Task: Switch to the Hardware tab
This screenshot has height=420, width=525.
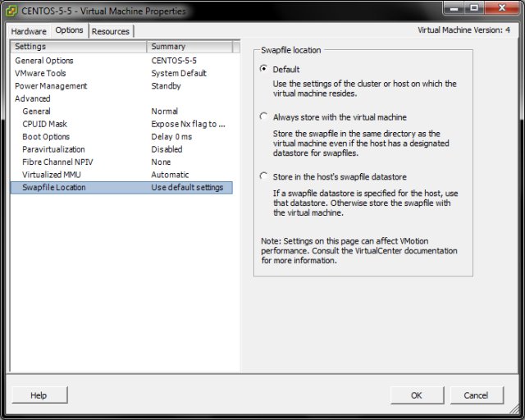Action: 29,31
